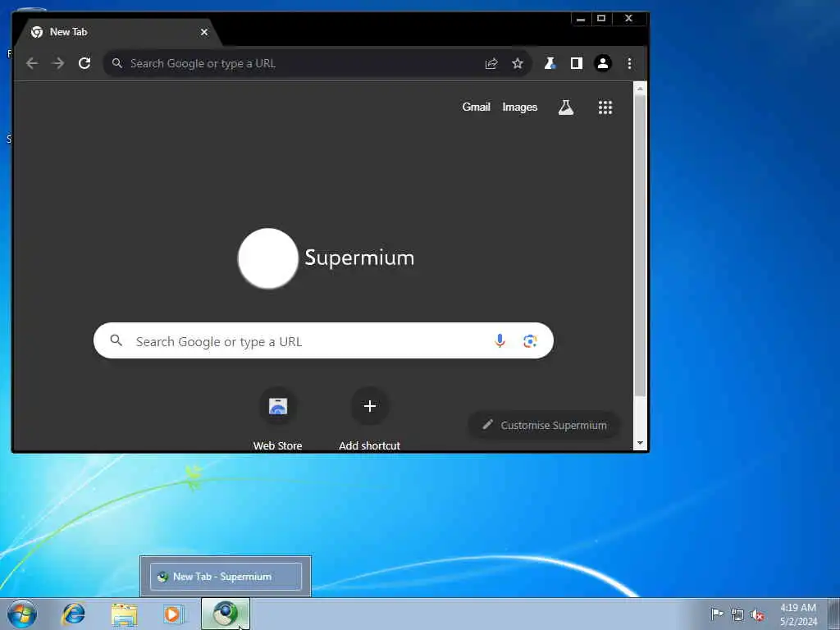Click the Supermium taskbar button

click(226, 614)
